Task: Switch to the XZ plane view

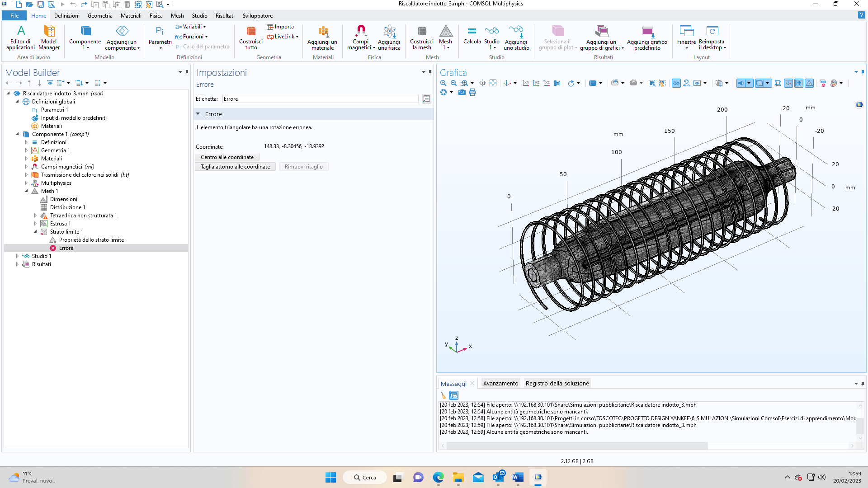Action: tap(547, 83)
